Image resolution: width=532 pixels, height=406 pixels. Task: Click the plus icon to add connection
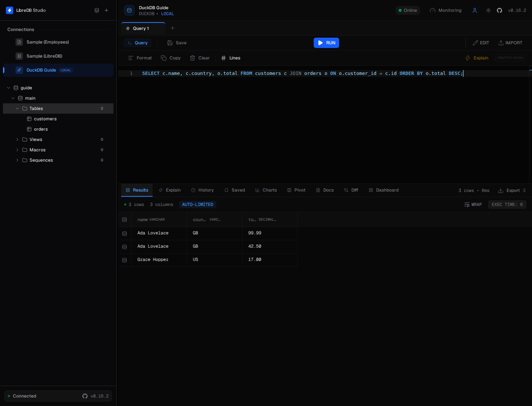(x=106, y=10)
